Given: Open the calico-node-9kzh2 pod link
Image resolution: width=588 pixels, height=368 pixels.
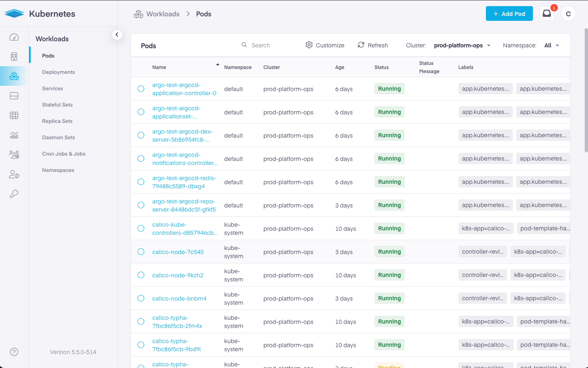Looking at the screenshot, I should coord(178,275).
